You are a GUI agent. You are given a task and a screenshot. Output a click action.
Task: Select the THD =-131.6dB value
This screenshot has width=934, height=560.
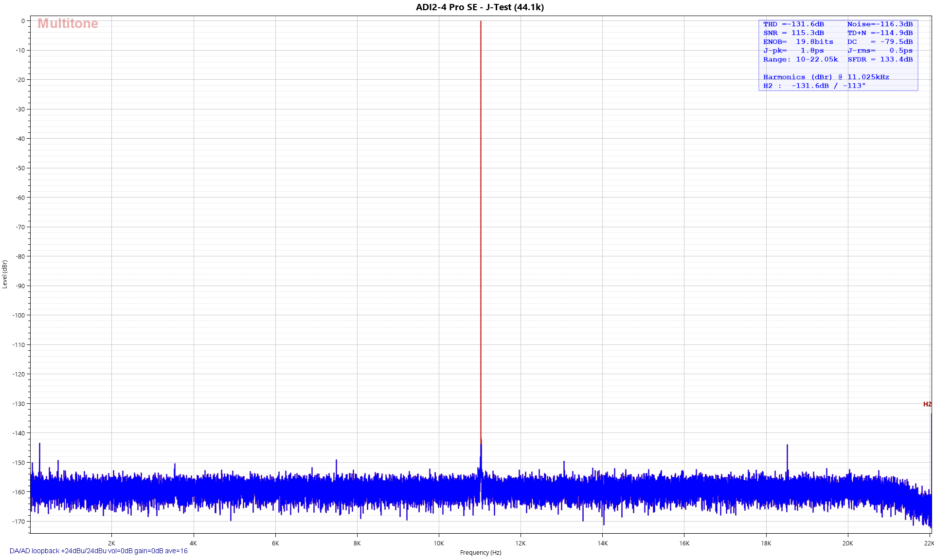pos(793,24)
